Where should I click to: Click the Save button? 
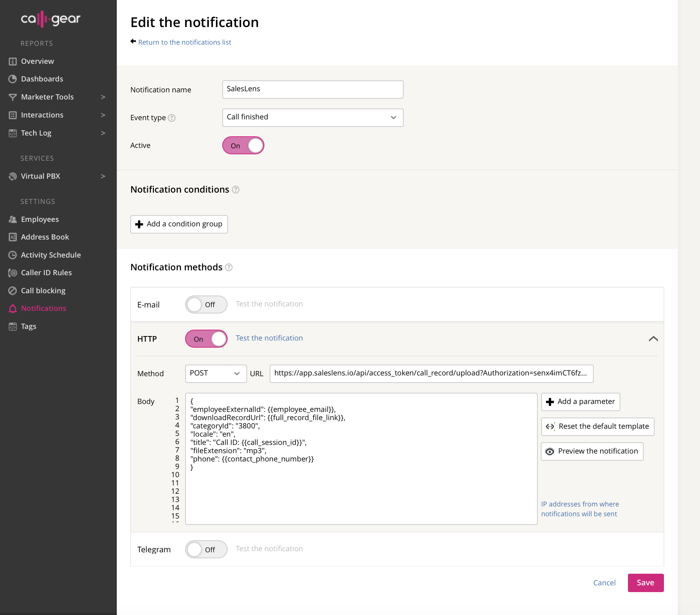(x=645, y=583)
